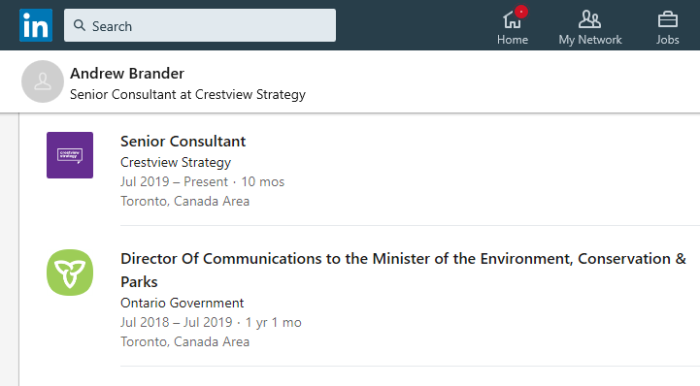Open the Ontario Government green trillium logo

click(x=70, y=272)
